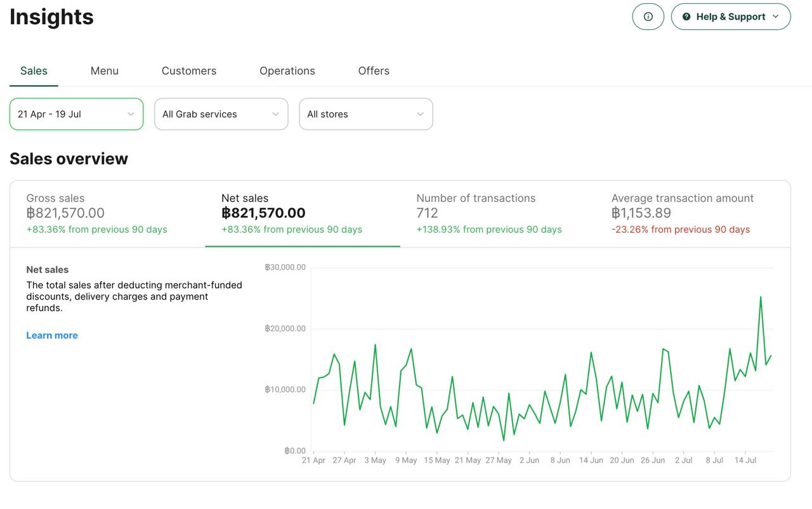Click the 15 May x-axis label
The height and width of the screenshot is (509, 812).
point(437,460)
